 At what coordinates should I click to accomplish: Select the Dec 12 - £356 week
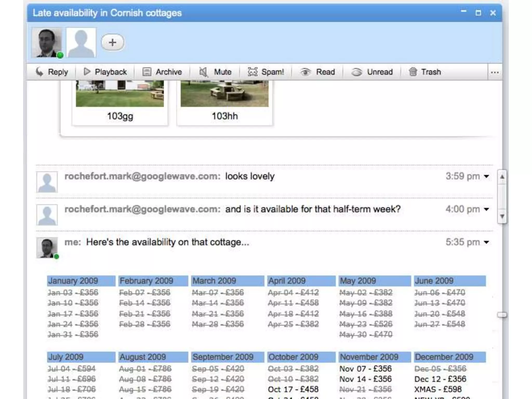[x=440, y=379]
